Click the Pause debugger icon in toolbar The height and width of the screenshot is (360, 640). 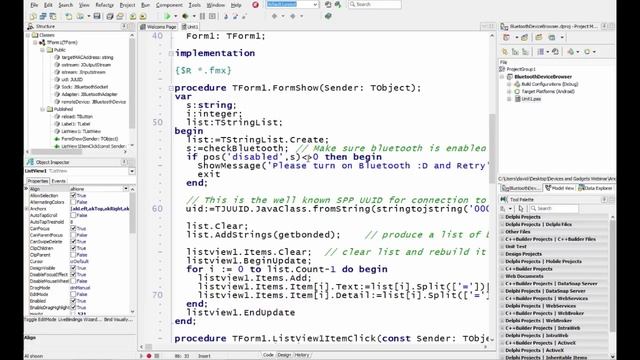202,16
